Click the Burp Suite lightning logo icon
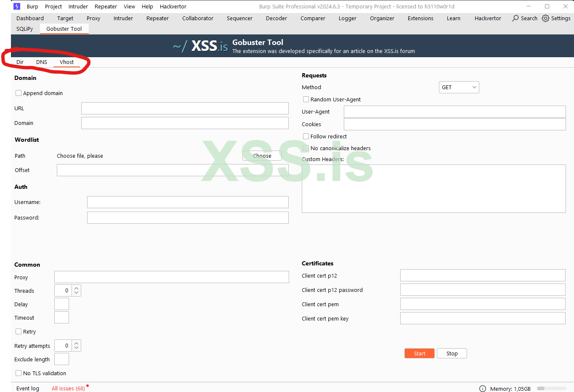Image resolution: width=574 pixels, height=392 pixels. pos(17,6)
